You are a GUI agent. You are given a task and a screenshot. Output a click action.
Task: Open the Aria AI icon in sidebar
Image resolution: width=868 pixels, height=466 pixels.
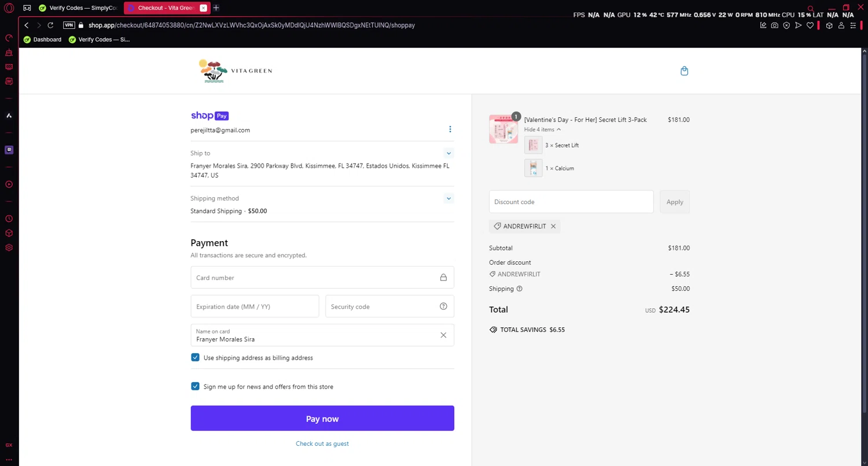(9, 116)
